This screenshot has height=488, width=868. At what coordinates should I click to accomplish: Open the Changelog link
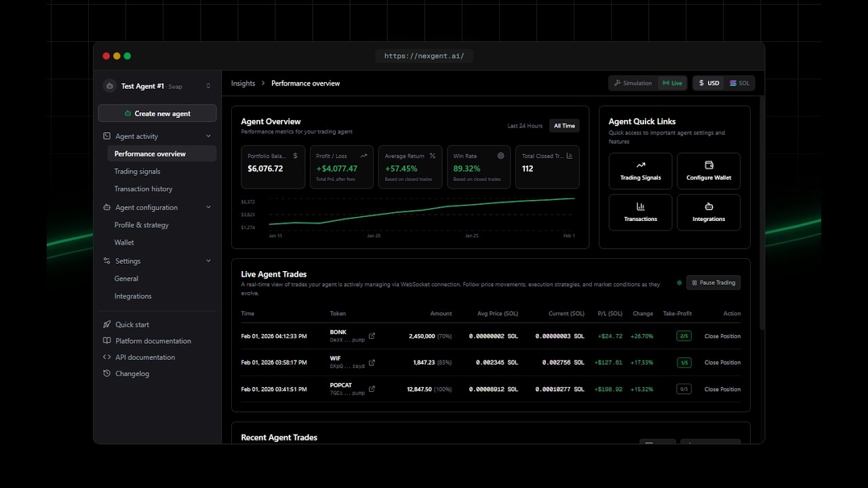click(132, 373)
